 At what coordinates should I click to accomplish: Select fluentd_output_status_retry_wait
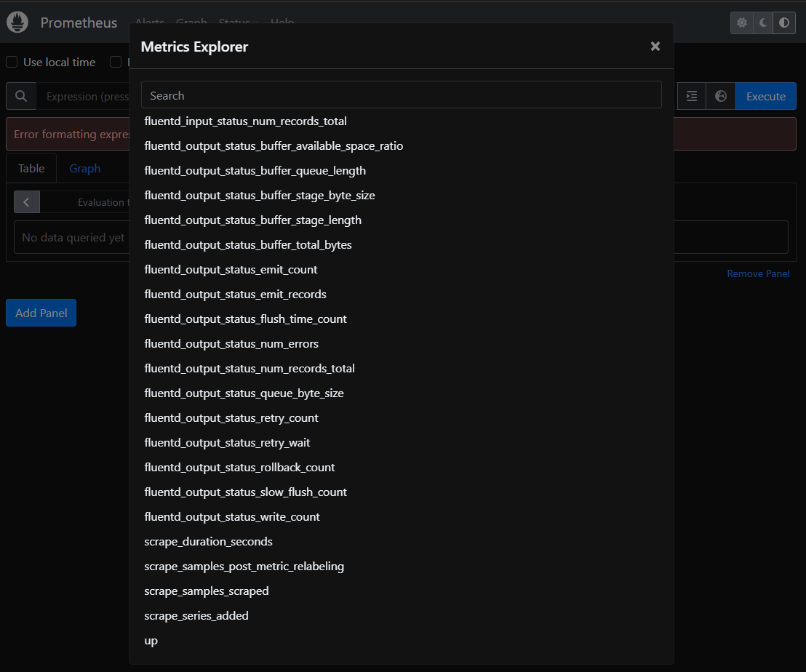click(x=227, y=442)
